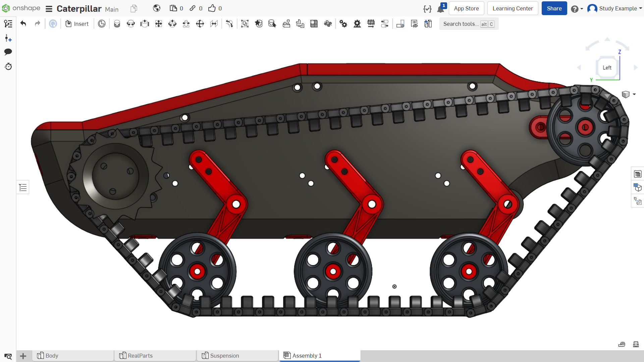Click the notifications bell icon
The height and width of the screenshot is (362, 644).
click(441, 9)
